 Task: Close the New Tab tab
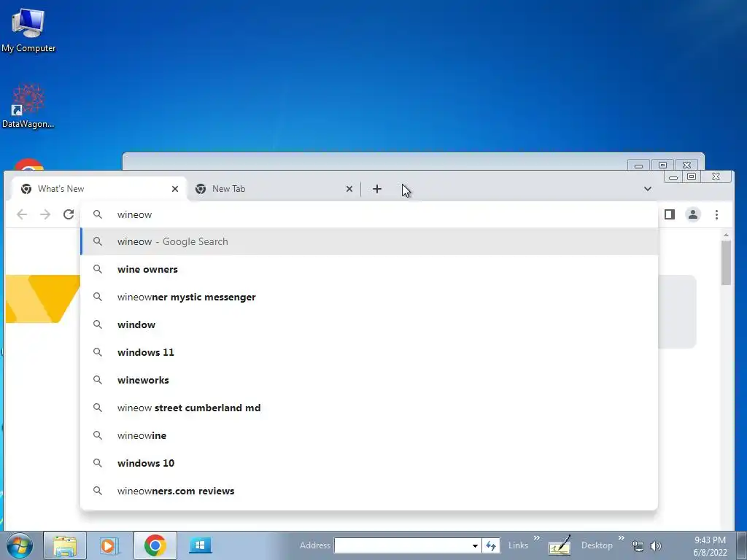(349, 189)
